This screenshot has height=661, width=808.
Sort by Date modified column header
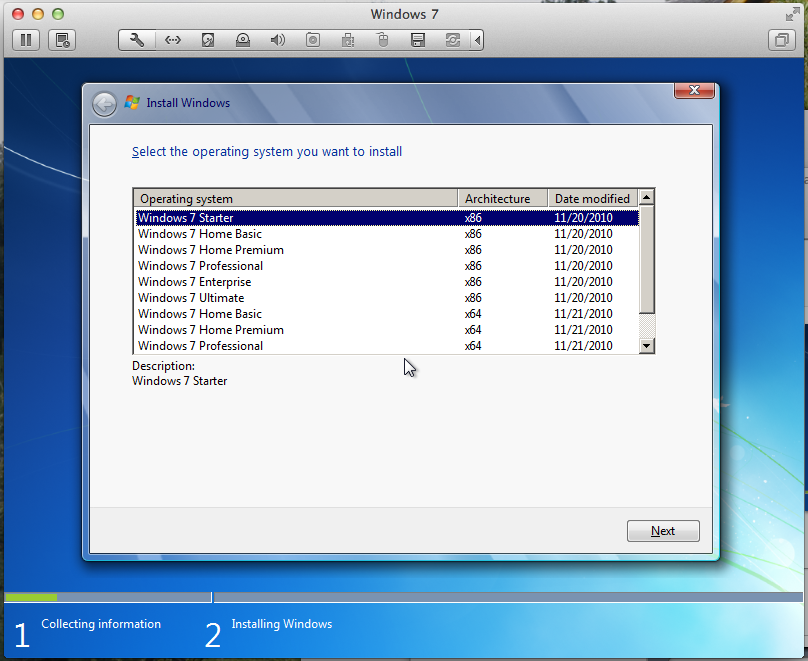593,198
